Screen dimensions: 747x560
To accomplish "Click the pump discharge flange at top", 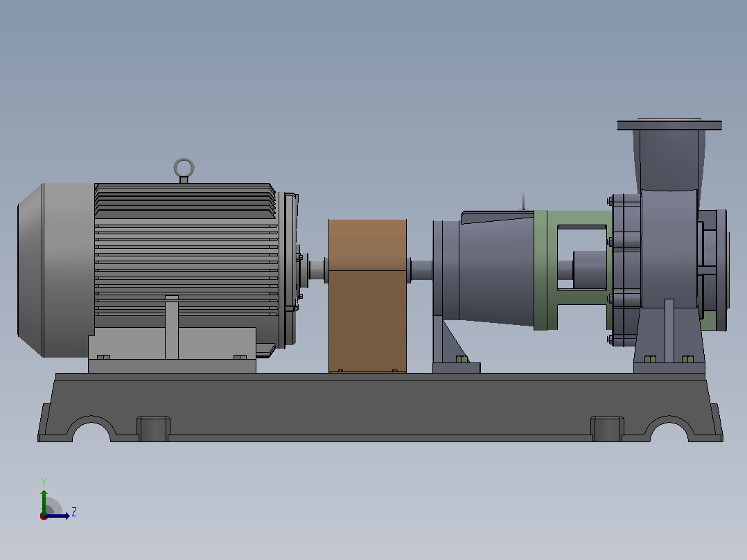I will 669,125.
